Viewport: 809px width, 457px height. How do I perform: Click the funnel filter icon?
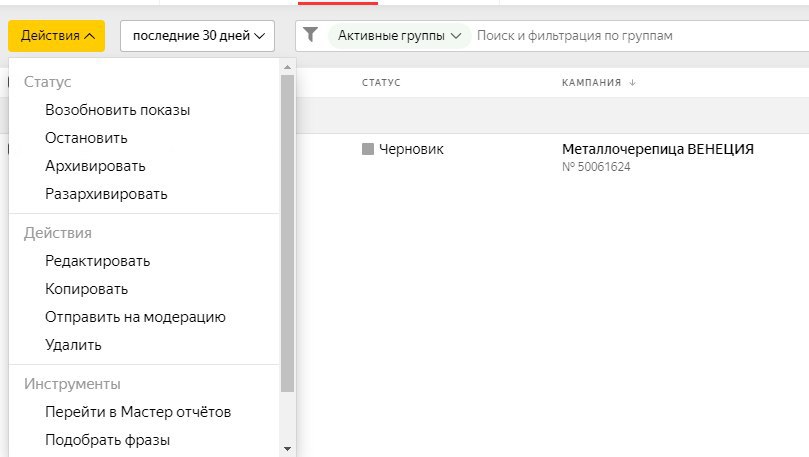pos(310,35)
